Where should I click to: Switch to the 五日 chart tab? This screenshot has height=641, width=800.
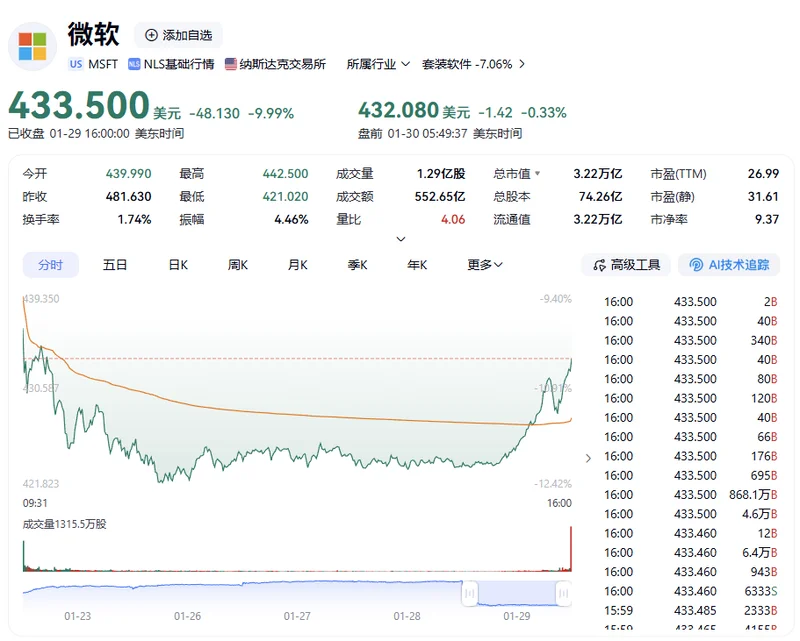pos(115,265)
